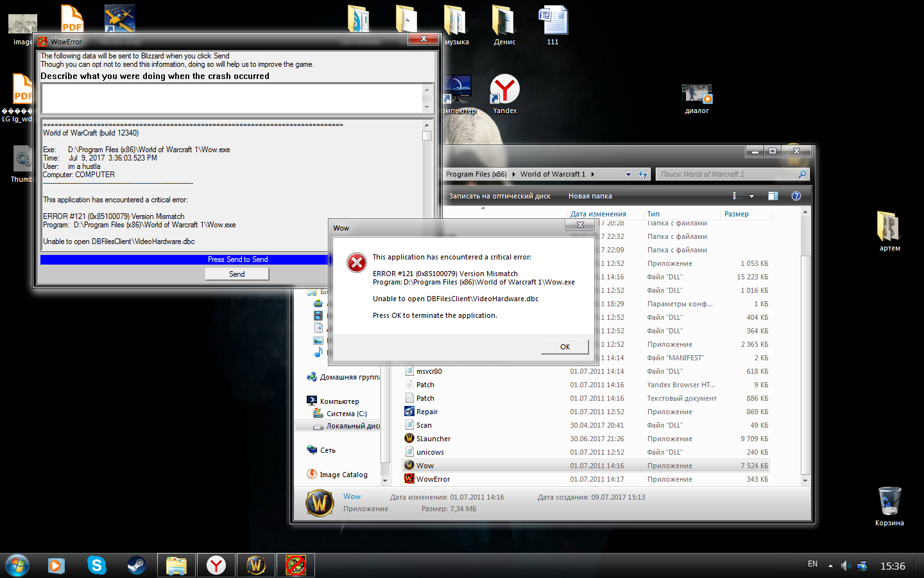Open Yandex Browser from the taskbar
The image size is (924, 578).
point(216,565)
